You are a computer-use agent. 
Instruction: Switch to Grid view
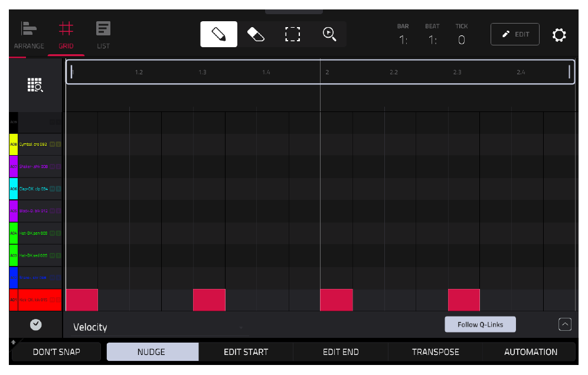tap(66, 35)
